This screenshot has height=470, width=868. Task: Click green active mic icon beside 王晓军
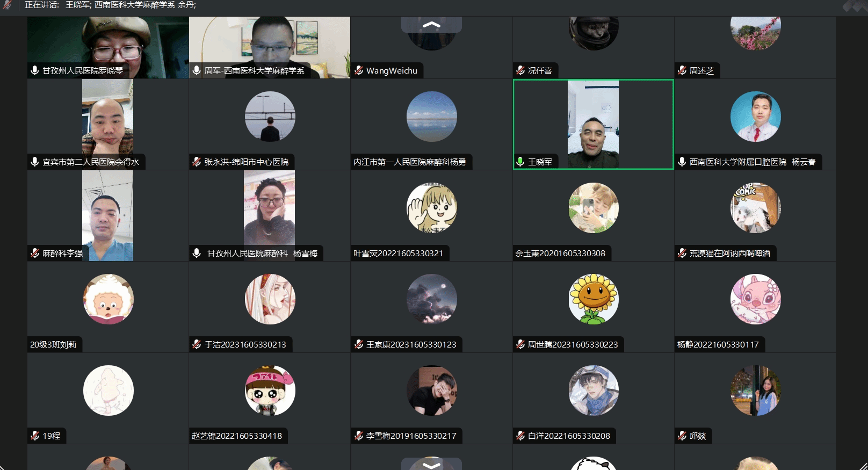520,162
